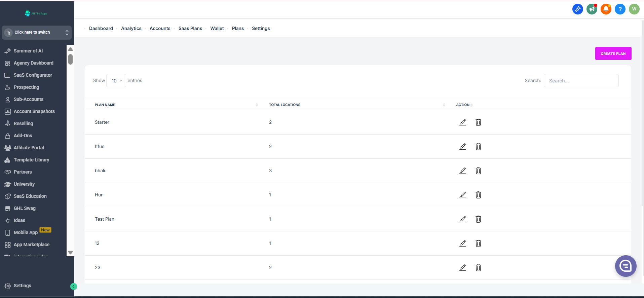
Task: Open the megaphone announcements icon
Action: click(592, 9)
